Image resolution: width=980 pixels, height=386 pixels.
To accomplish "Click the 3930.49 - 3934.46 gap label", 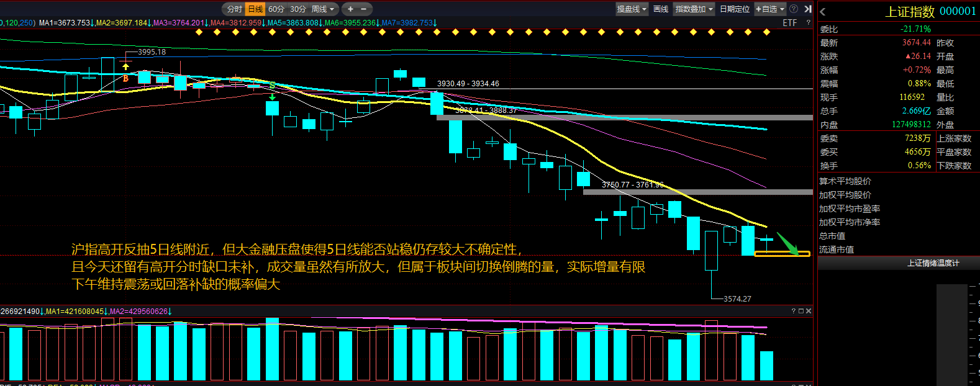I will (x=468, y=84).
